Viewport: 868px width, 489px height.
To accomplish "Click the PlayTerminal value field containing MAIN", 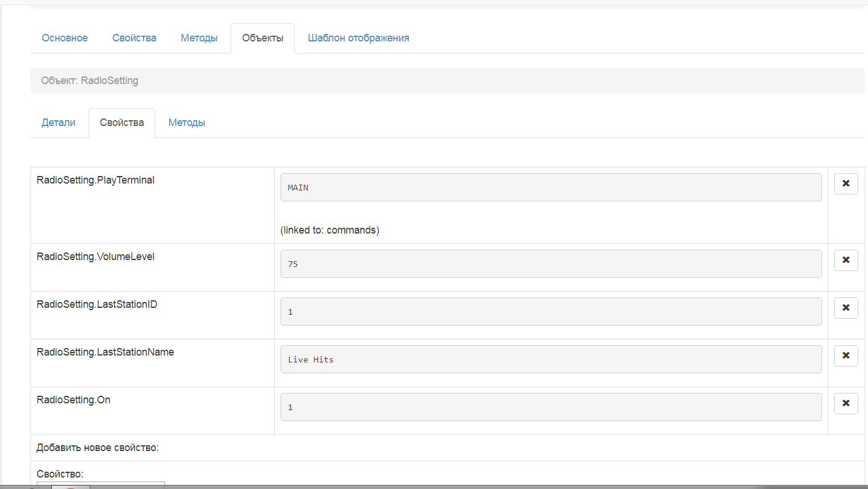I will 551,188.
